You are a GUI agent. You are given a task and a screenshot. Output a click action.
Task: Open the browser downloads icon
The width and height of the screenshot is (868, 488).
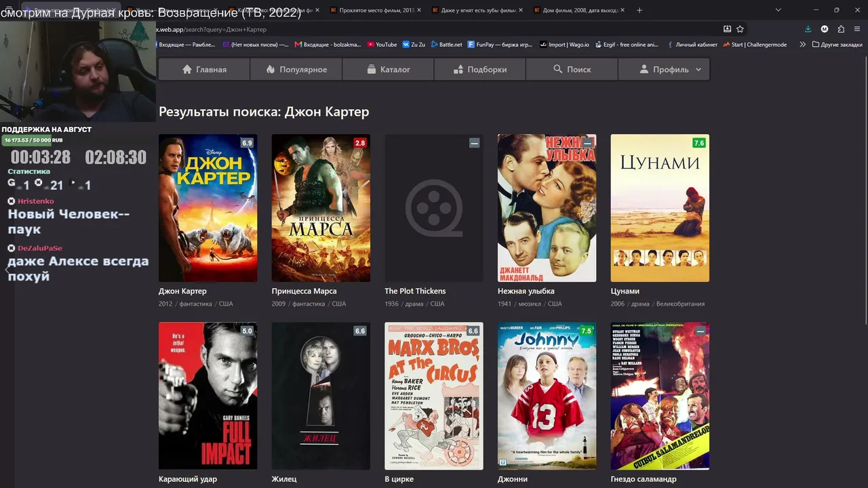(808, 29)
